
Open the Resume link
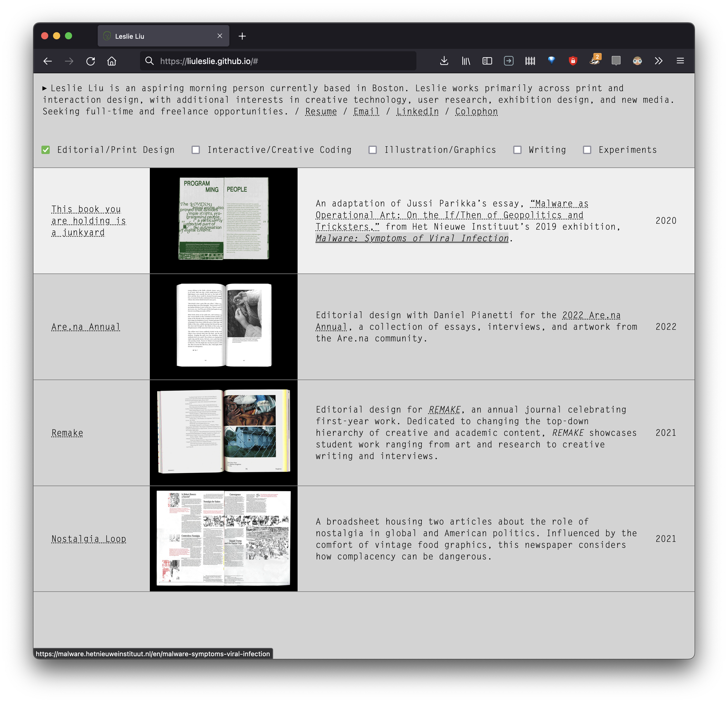[321, 112]
